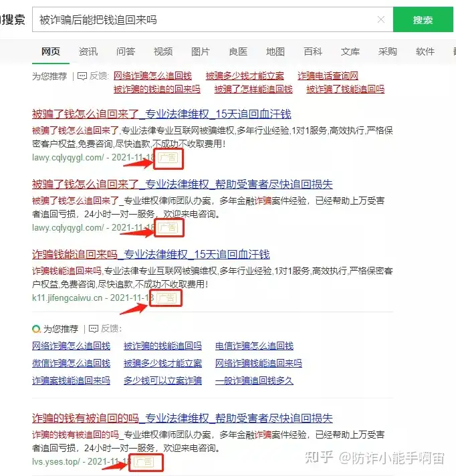Open blue link 网络诈骗怎么追回钱
The width and height of the screenshot is (456, 476).
pyautogui.click(x=72, y=346)
